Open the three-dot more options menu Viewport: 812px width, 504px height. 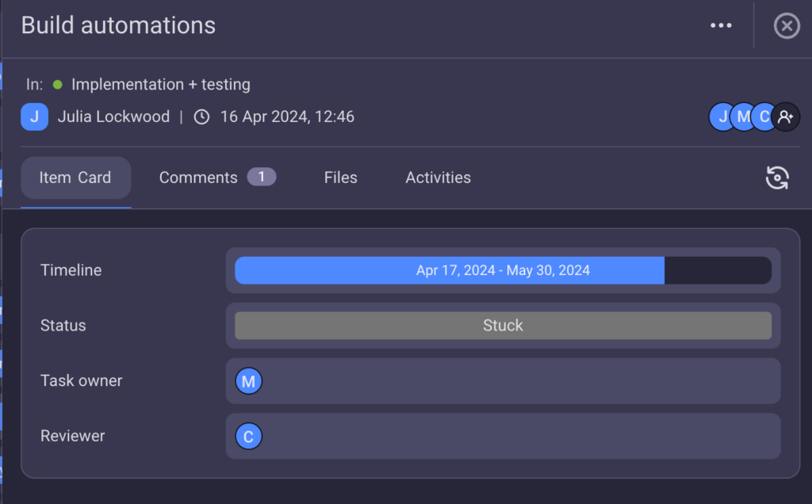721,26
